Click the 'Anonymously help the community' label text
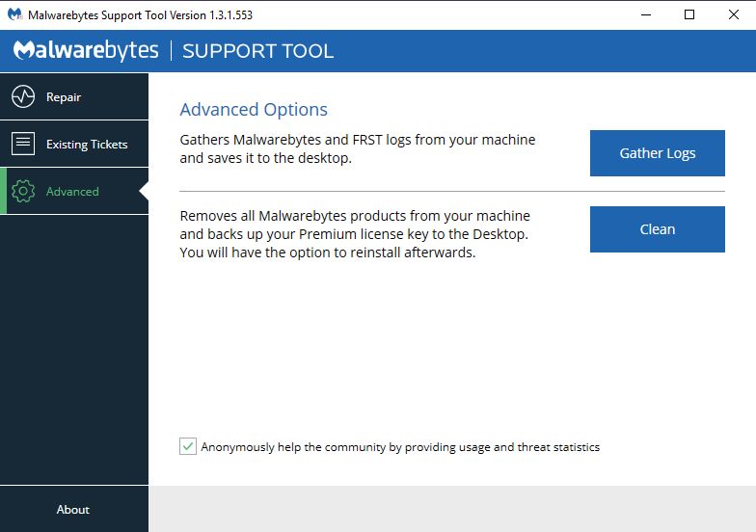 [400, 447]
